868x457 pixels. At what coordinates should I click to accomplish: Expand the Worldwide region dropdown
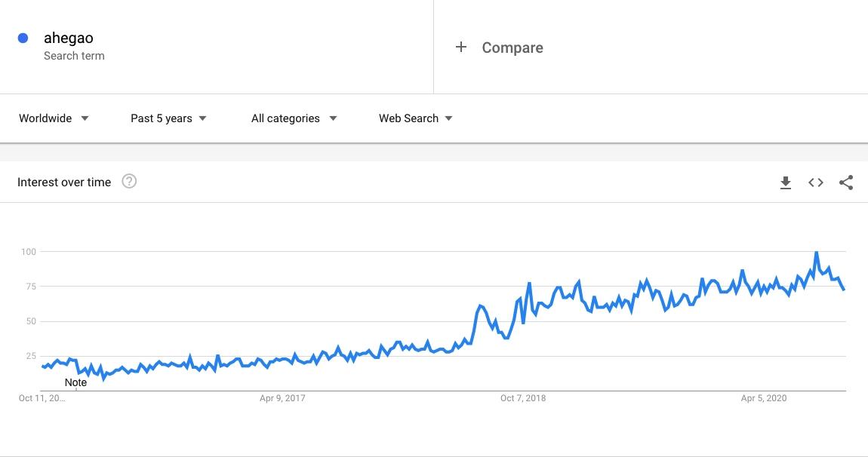pyautogui.click(x=54, y=118)
